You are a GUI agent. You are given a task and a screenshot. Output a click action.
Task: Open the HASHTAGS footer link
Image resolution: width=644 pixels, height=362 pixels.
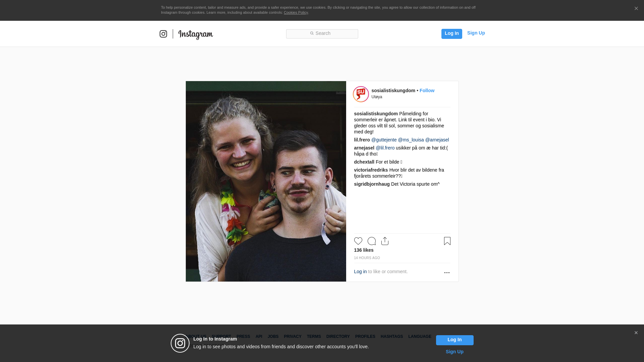pyautogui.click(x=392, y=337)
